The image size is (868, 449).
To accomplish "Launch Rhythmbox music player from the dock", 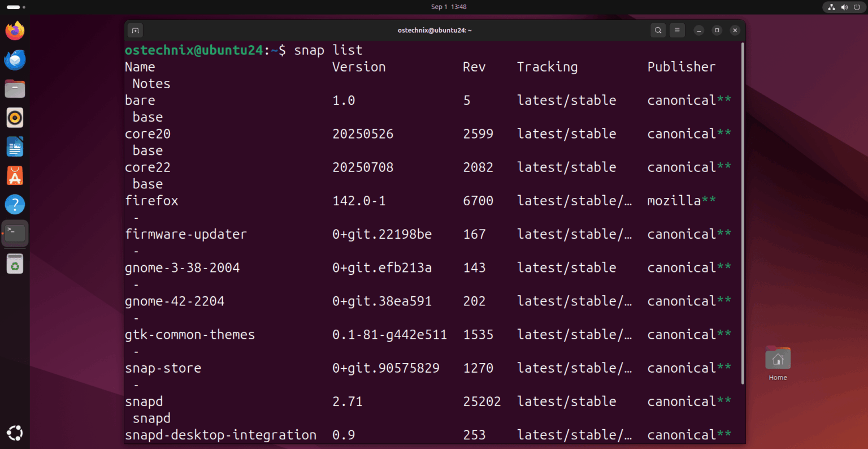I will 15,118.
